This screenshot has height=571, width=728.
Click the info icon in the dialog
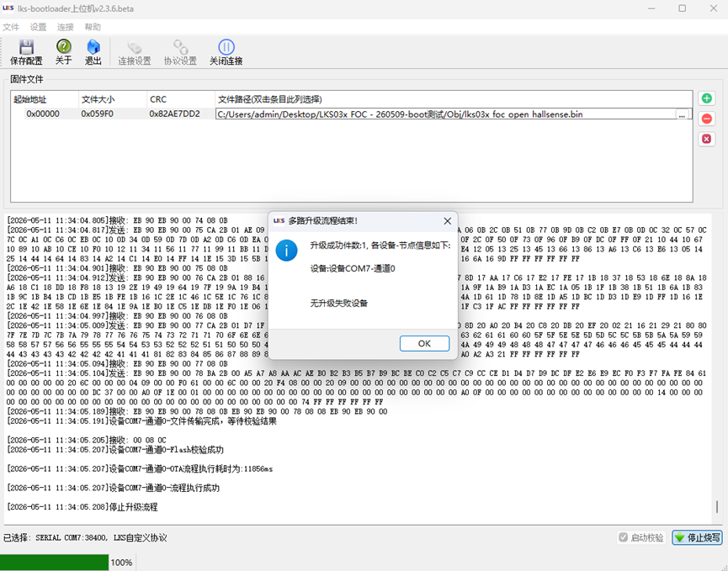pos(286,251)
